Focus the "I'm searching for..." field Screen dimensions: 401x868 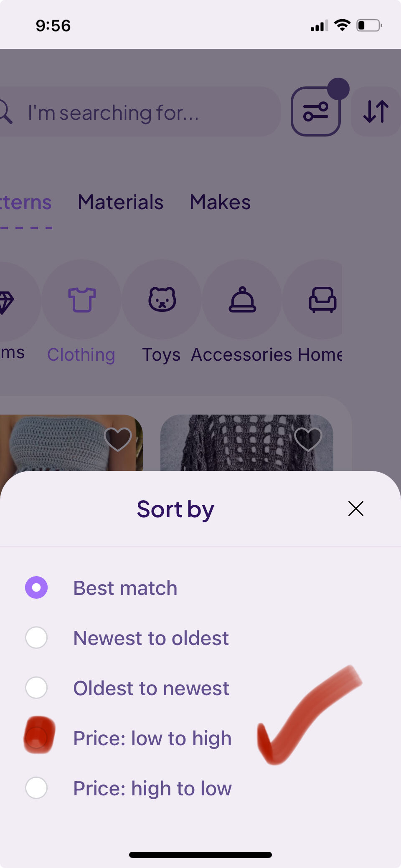click(x=140, y=111)
